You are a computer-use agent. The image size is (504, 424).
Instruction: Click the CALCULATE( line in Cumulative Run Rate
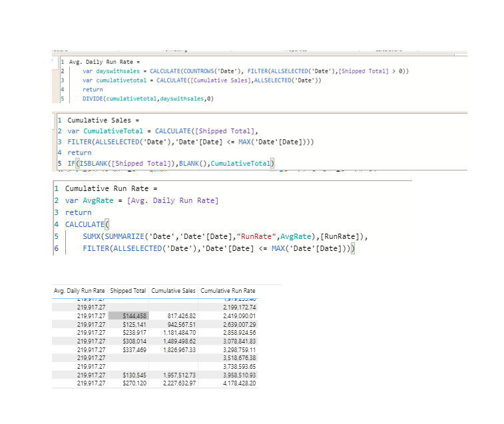click(87, 224)
